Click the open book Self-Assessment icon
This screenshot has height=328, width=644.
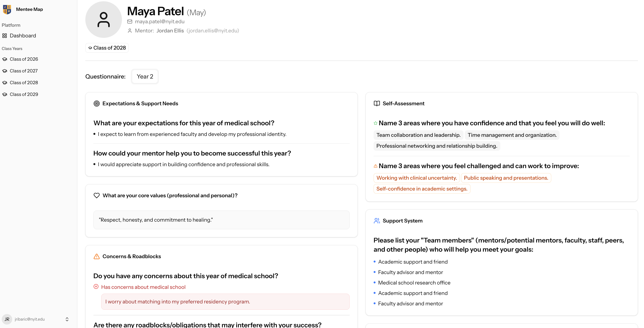(377, 103)
